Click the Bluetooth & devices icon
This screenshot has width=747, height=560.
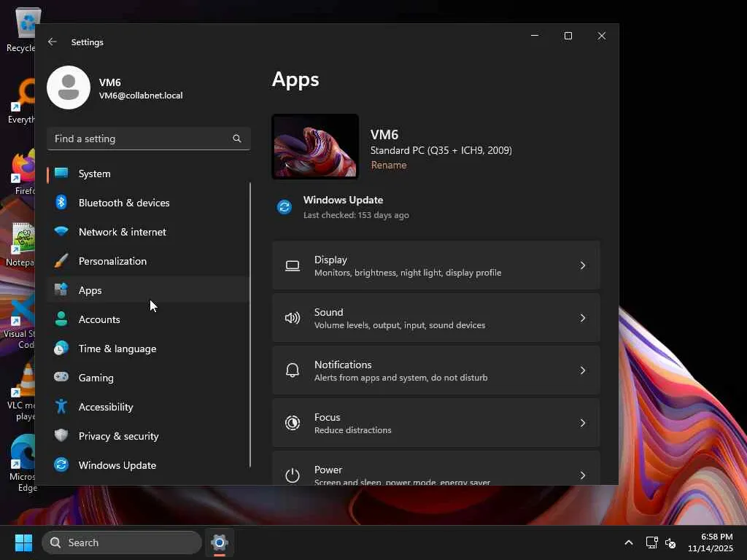click(62, 203)
